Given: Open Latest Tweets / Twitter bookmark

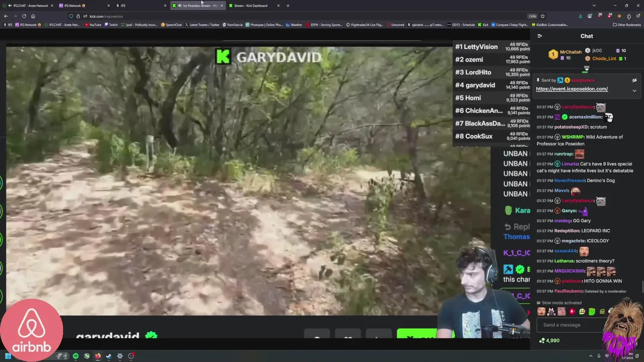Looking at the screenshot, I should (x=202, y=25).
